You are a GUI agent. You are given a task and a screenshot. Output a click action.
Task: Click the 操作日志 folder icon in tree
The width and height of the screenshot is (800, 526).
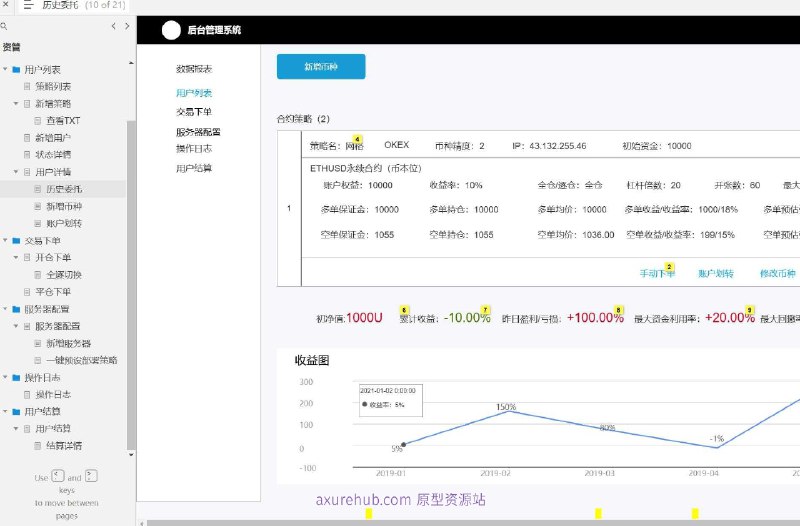point(16,378)
